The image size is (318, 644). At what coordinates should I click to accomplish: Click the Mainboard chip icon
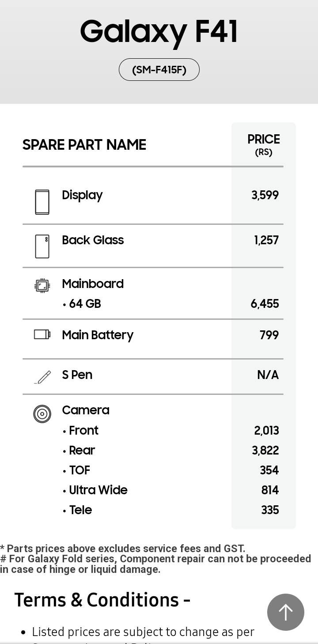coord(42,286)
